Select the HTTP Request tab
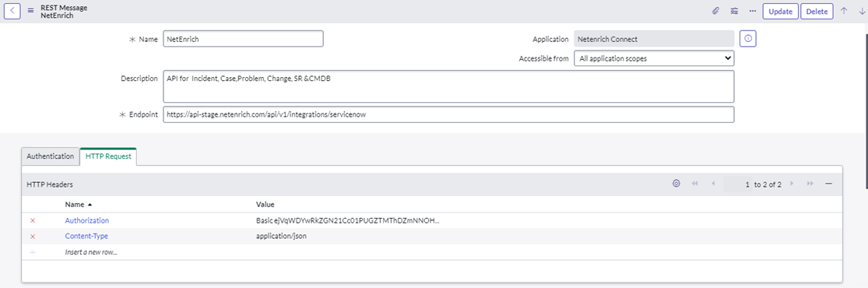868x288 pixels. pyautogui.click(x=108, y=156)
